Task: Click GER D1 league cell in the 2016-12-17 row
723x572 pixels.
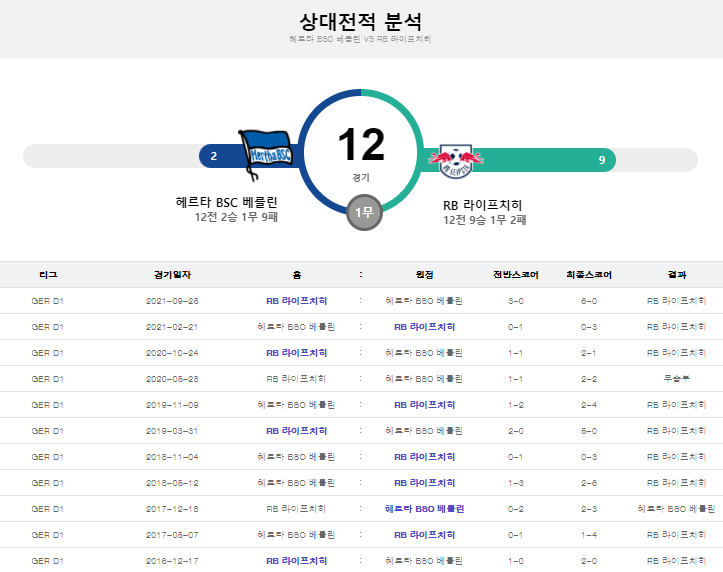Action: pos(47,561)
